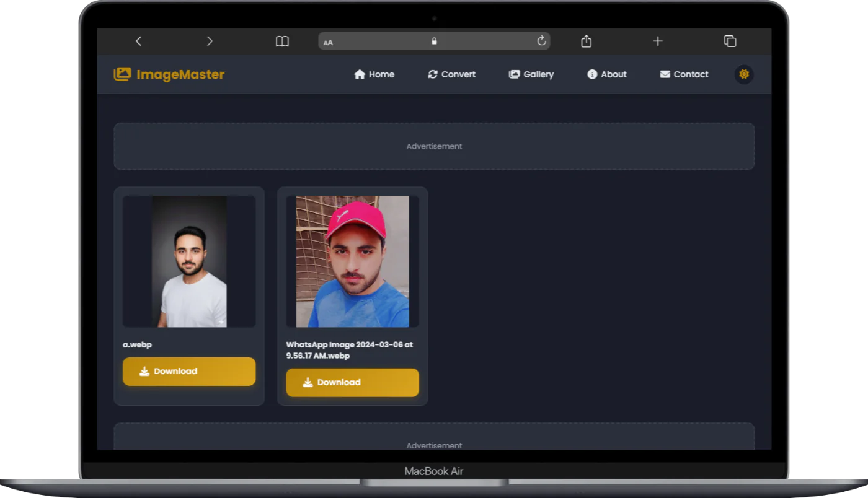868x498 pixels.
Task: Click the browser back arrow
Action: pos(138,41)
